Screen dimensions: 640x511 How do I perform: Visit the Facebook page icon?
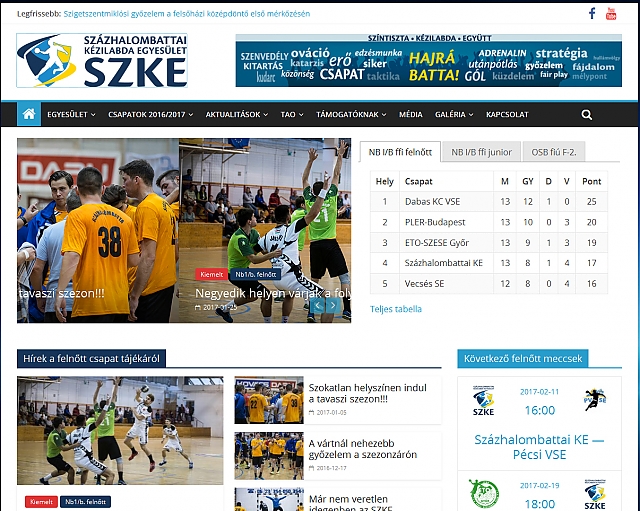tap(592, 13)
